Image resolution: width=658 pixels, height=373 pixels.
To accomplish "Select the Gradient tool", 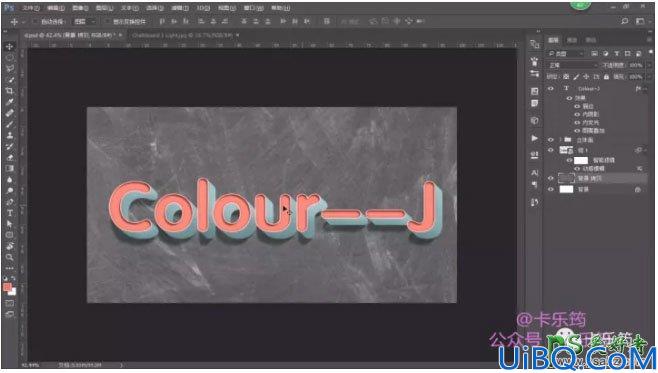I will point(9,168).
